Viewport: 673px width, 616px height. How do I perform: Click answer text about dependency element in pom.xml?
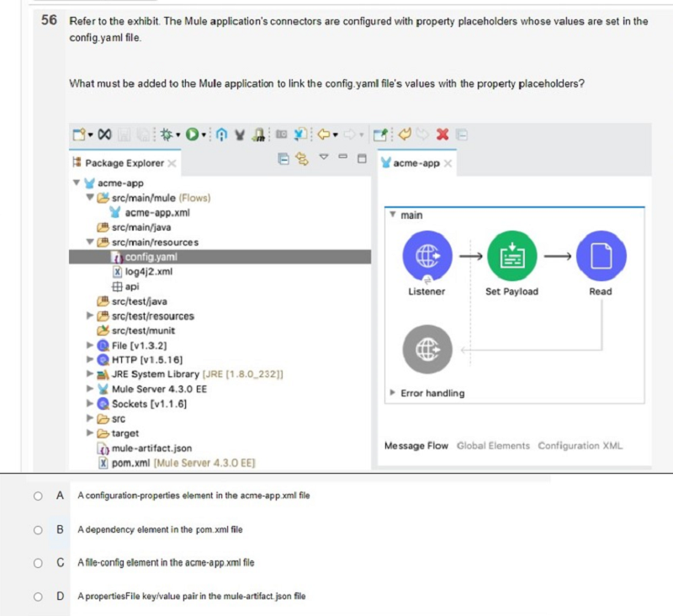160,529
